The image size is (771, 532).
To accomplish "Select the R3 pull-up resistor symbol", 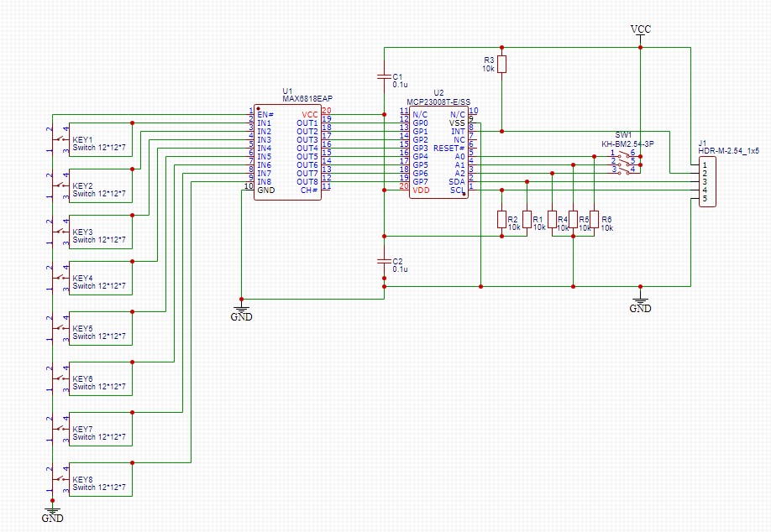I will click(x=501, y=65).
